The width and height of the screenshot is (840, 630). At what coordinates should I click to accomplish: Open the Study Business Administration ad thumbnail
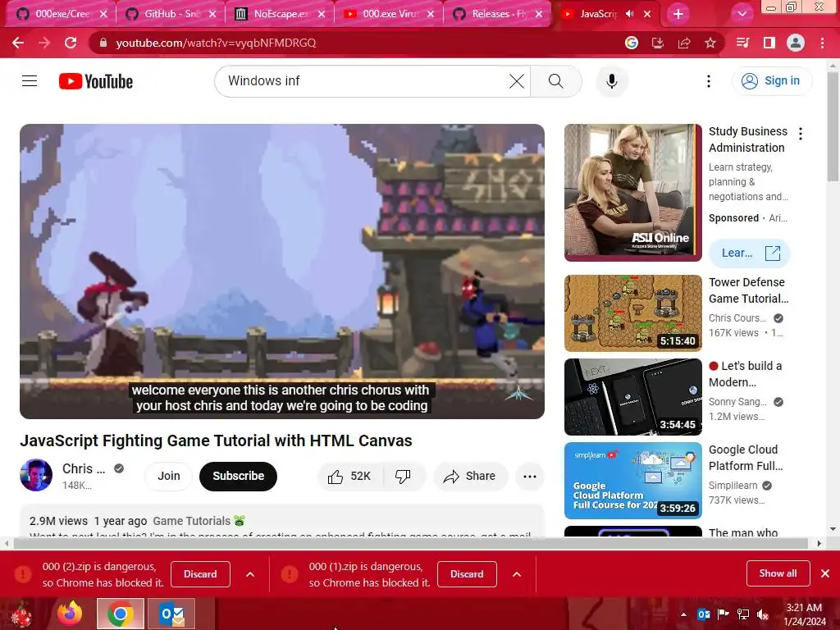(x=632, y=193)
